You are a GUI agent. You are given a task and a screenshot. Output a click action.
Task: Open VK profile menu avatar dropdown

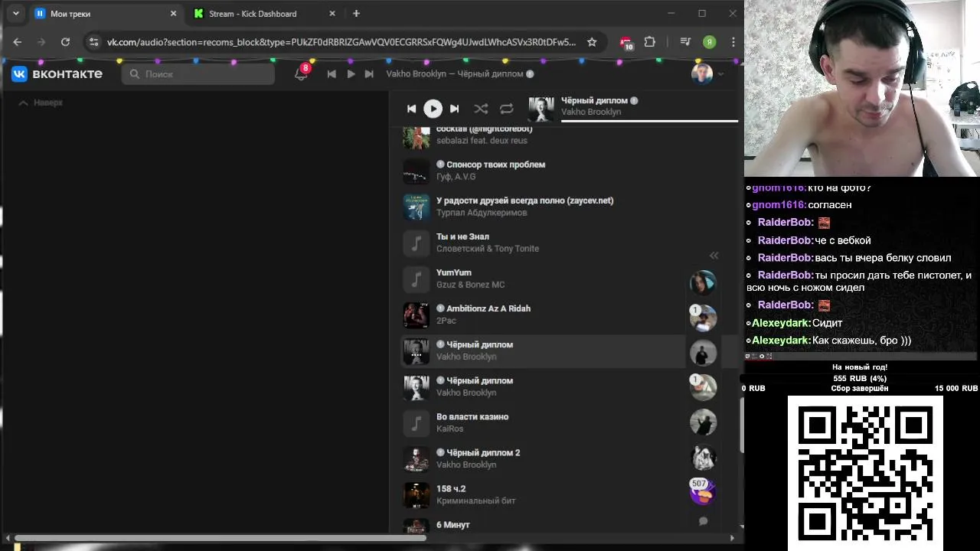click(707, 74)
